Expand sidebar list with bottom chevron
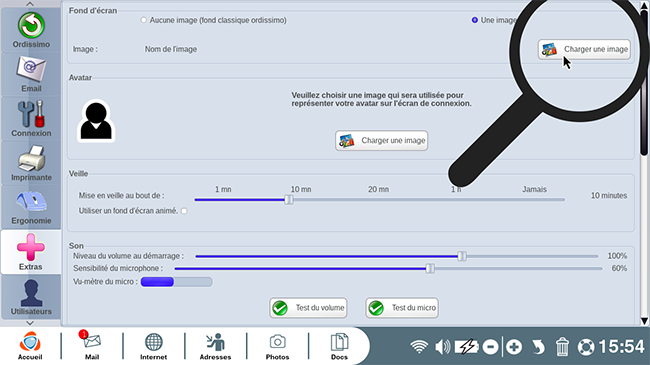 pyautogui.click(x=30, y=323)
